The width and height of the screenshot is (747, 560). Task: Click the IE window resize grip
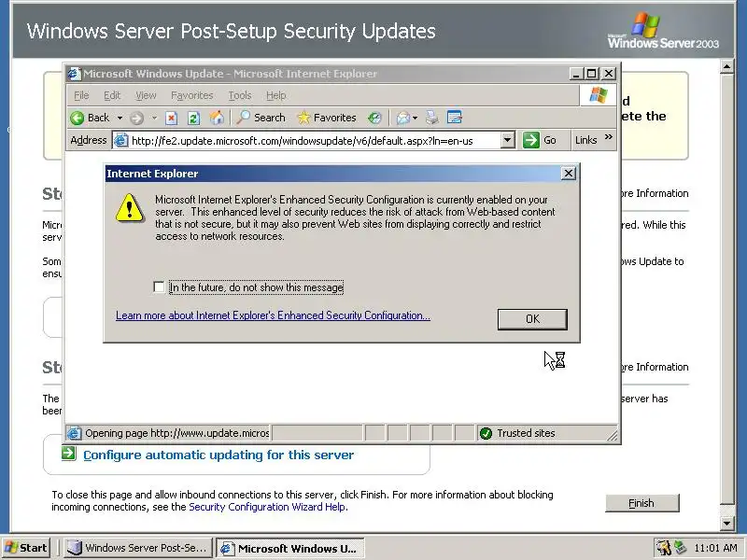click(613, 435)
